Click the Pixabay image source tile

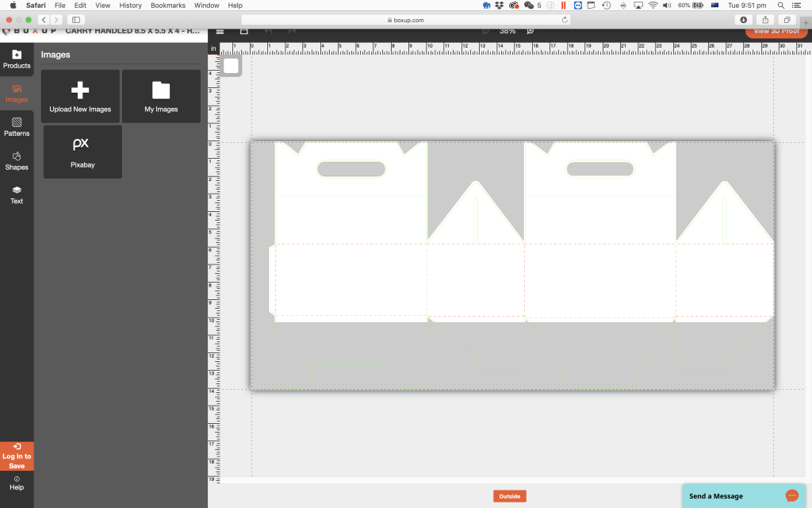(x=82, y=152)
